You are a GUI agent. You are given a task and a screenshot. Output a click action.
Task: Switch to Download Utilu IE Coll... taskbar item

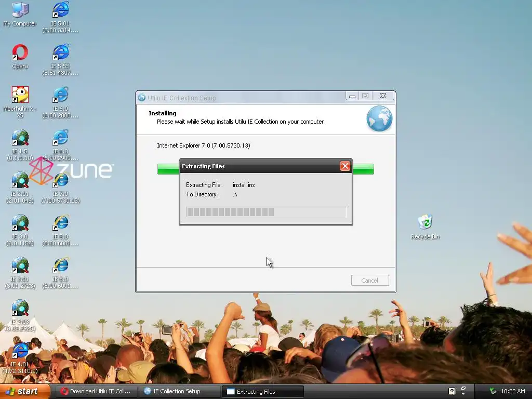pyautogui.click(x=96, y=391)
